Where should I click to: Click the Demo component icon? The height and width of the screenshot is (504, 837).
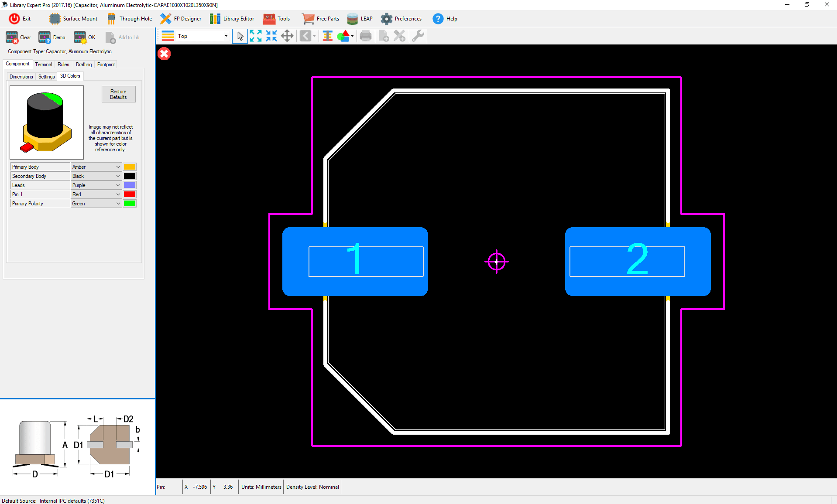[45, 37]
